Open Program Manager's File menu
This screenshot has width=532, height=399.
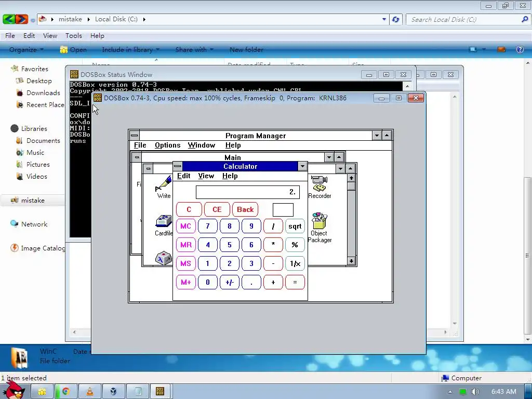pos(140,145)
